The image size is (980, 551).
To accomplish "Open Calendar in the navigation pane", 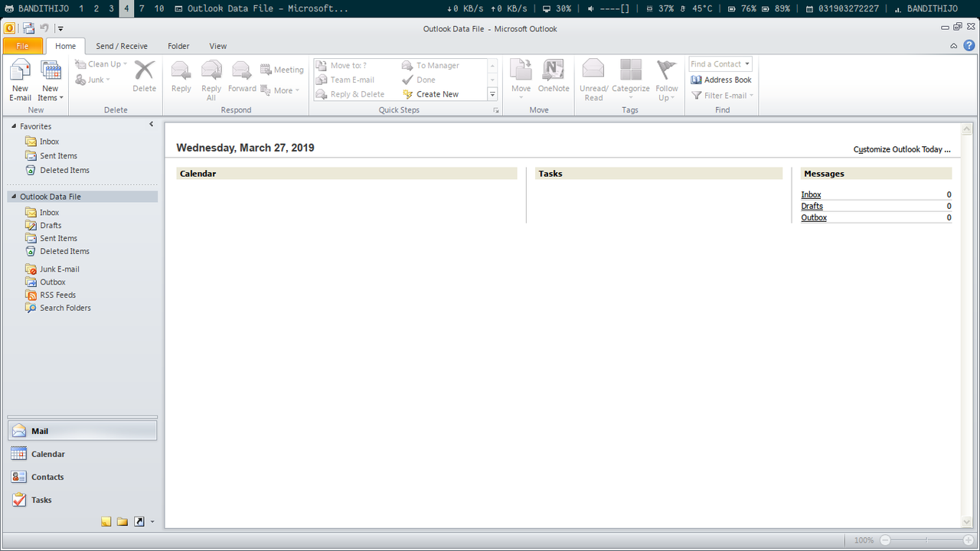I will (x=47, y=454).
